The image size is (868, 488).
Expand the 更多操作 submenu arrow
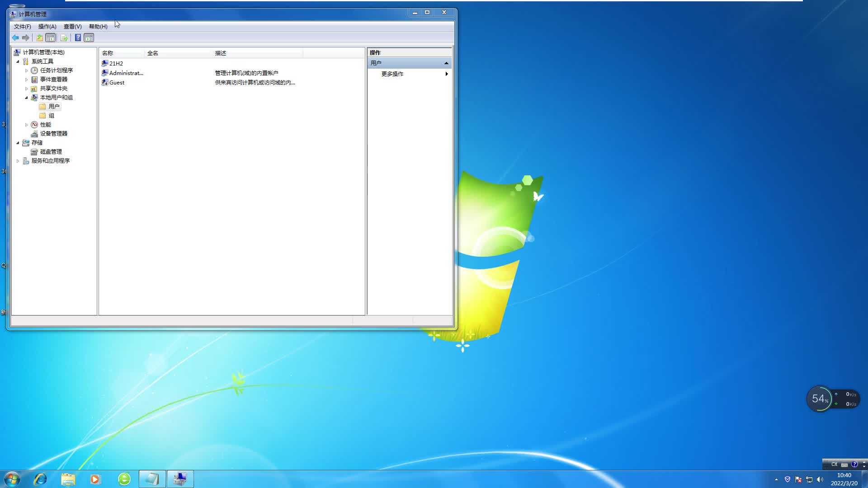[x=446, y=74]
